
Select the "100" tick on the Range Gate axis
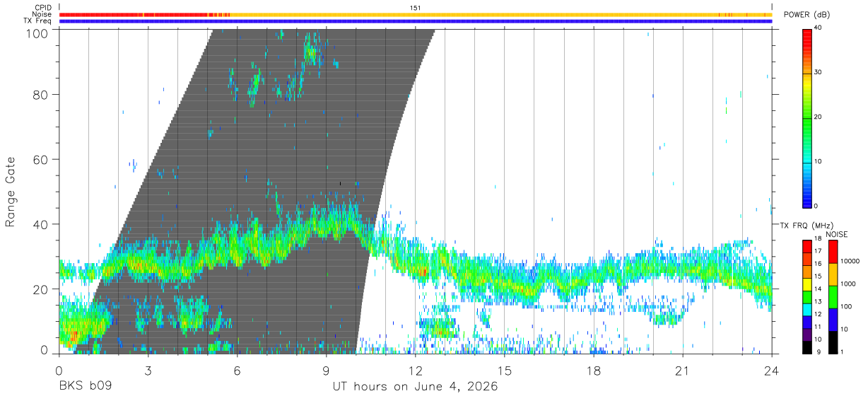pos(38,33)
